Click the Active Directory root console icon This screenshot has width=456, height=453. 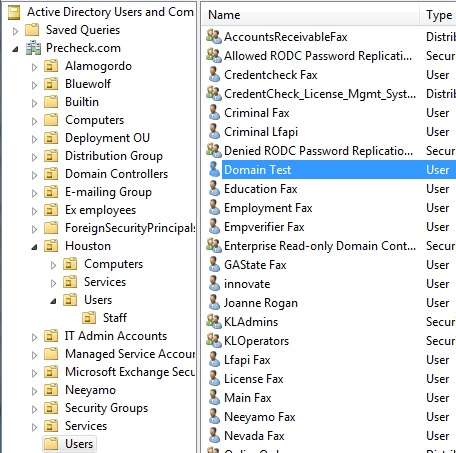coord(14,13)
